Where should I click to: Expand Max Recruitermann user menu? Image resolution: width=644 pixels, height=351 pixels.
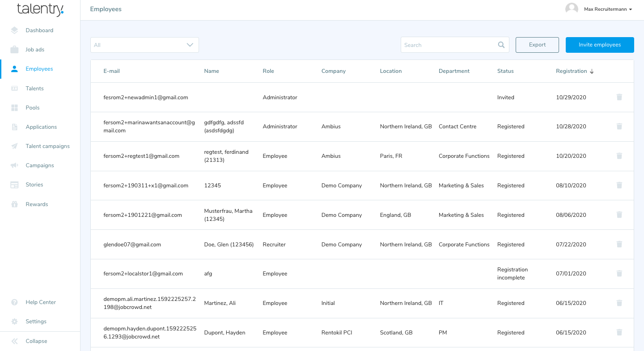(607, 9)
